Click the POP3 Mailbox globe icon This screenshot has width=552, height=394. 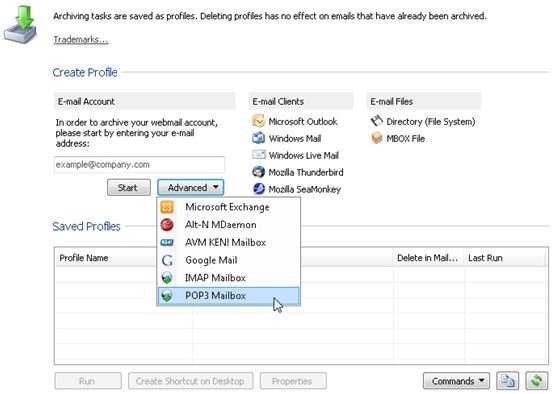coord(167,295)
